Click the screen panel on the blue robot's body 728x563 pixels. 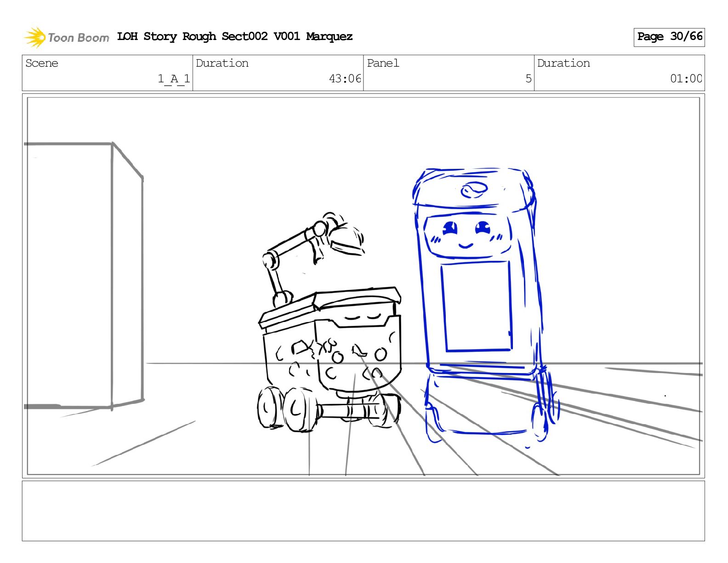(477, 307)
